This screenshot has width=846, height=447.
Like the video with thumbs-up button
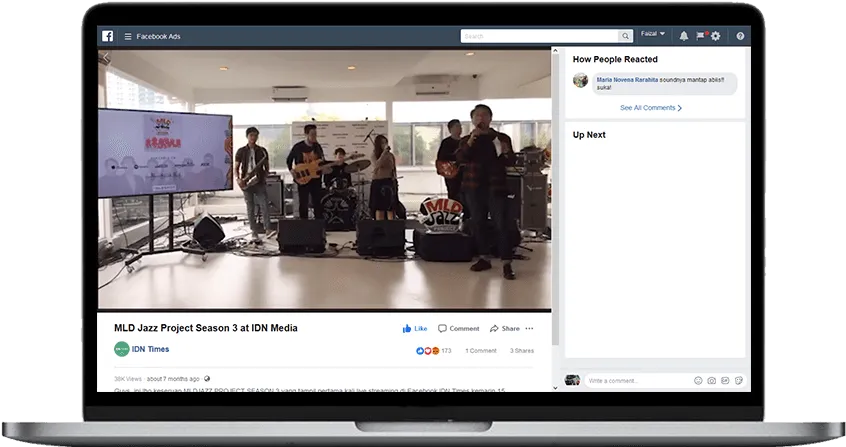[x=414, y=328]
